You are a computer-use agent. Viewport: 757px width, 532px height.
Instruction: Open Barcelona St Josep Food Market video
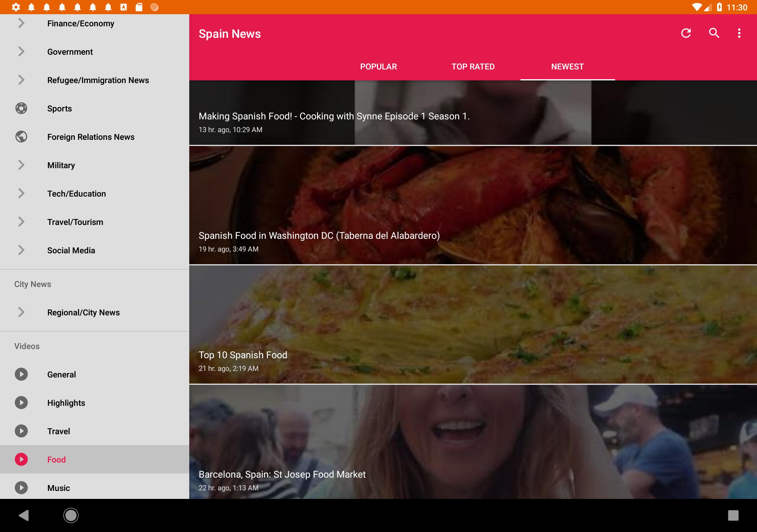click(x=473, y=442)
